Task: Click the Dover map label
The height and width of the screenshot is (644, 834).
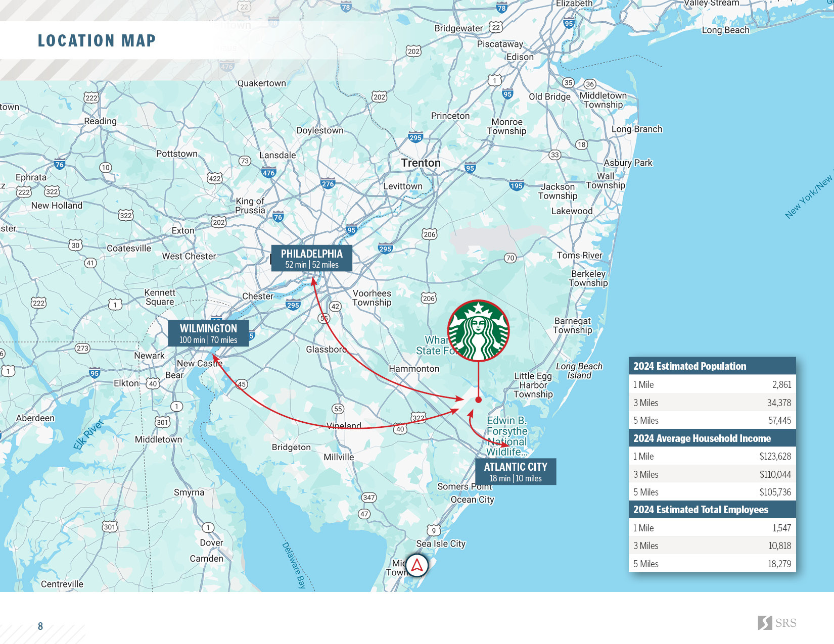Action: (x=211, y=542)
